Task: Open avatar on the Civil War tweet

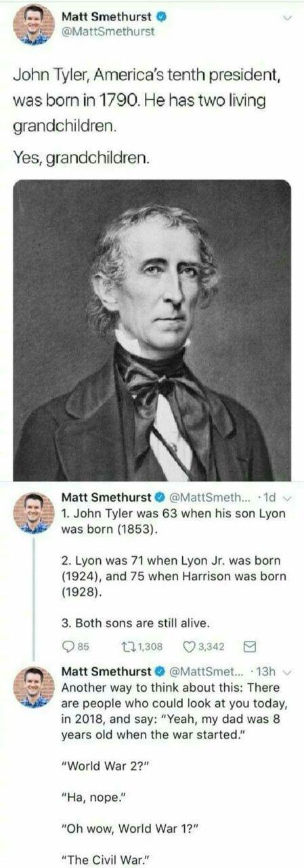Action: 33,686
